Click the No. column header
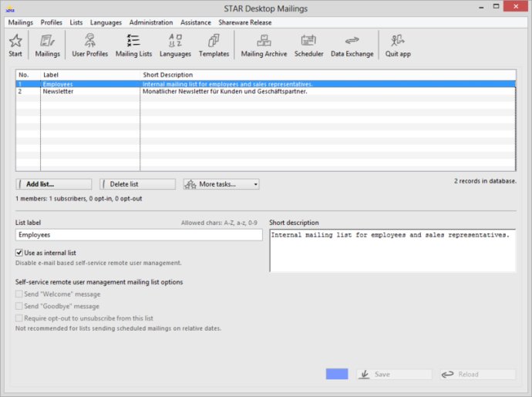 pos(29,75)
